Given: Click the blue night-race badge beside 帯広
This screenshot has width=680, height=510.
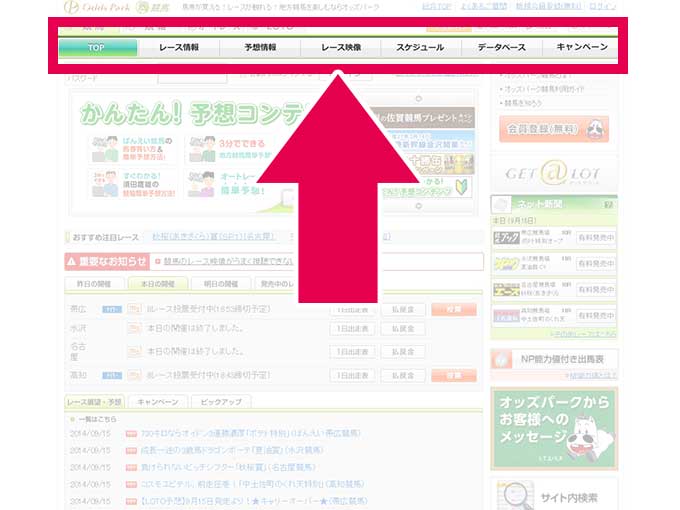Looking at the screenshot, I should tap(112, 309).
